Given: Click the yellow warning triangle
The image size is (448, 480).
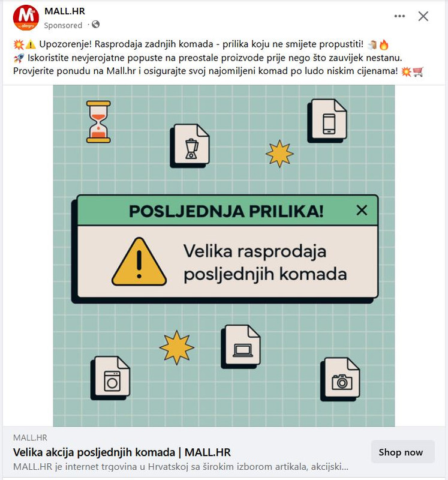Looking at the screenshot, I should click(139, 262).
